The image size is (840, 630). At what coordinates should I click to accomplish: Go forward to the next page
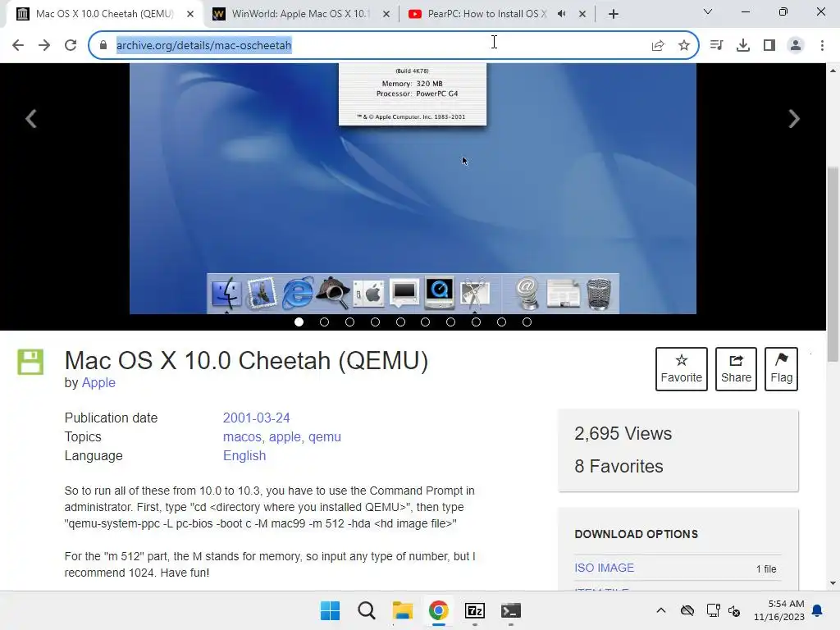pos(44,45)
